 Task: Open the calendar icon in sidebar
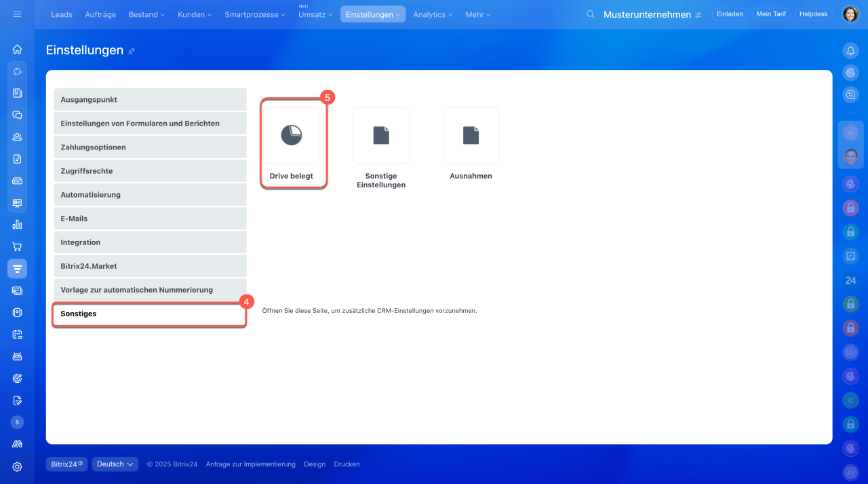tap(17, 334)
